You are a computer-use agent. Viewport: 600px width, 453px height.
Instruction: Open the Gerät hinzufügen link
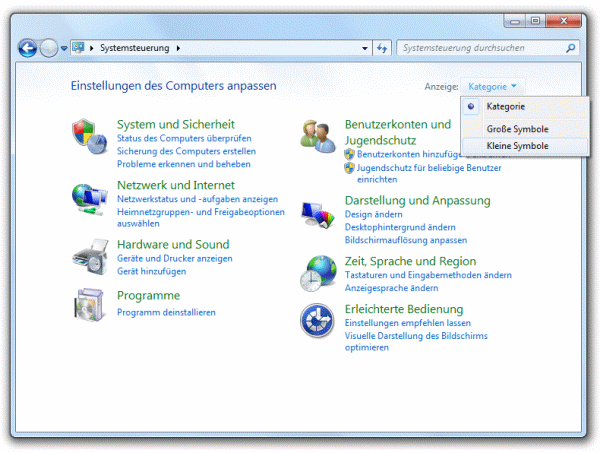pos(151,272)
